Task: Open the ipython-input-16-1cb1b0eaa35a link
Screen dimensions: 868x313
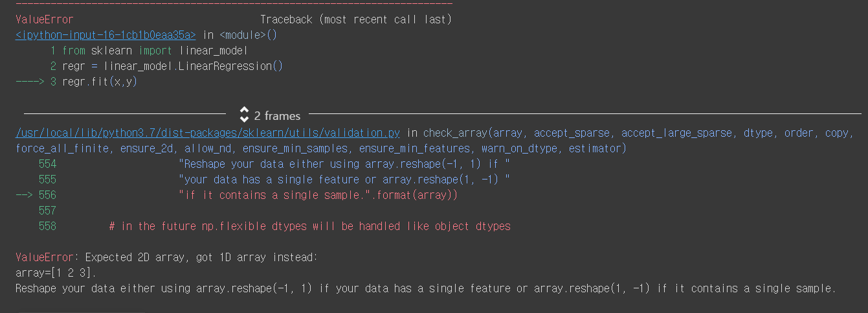Action: [106, 35]
